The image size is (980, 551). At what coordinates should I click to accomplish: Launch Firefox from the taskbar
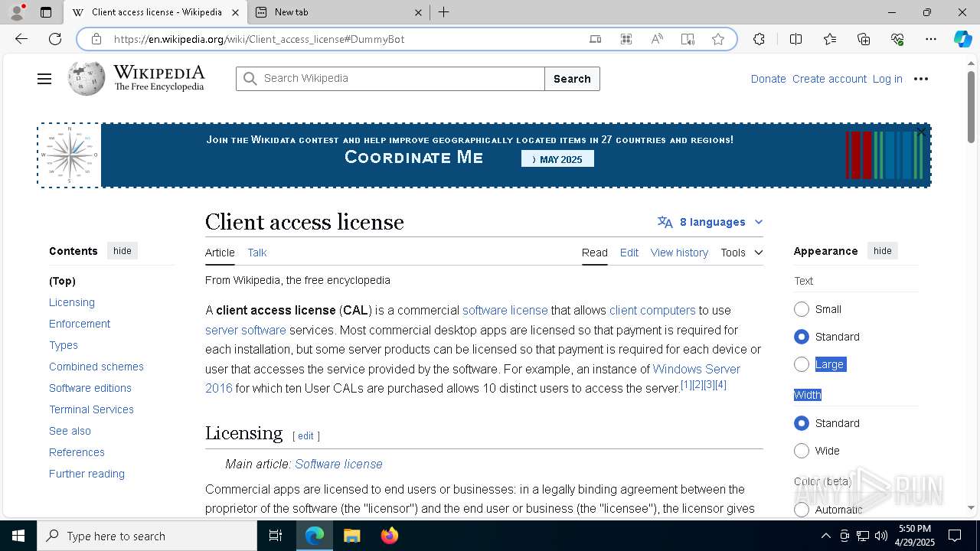point(390,536)
